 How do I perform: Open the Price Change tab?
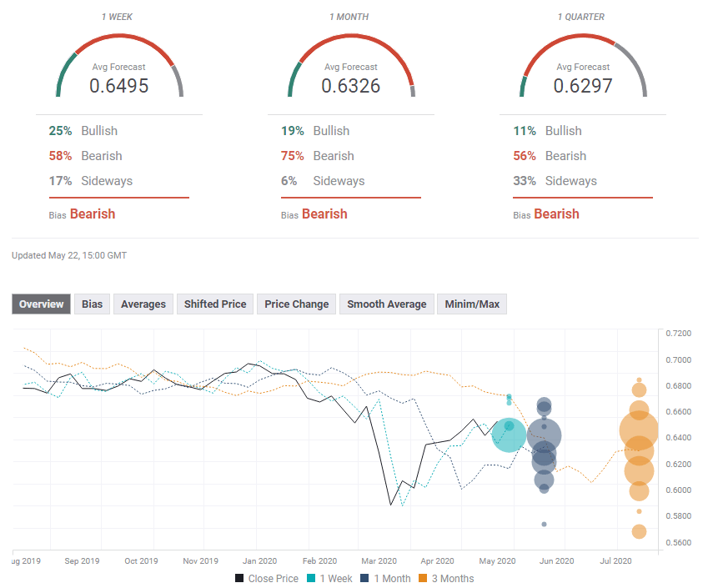click(296, 304)
